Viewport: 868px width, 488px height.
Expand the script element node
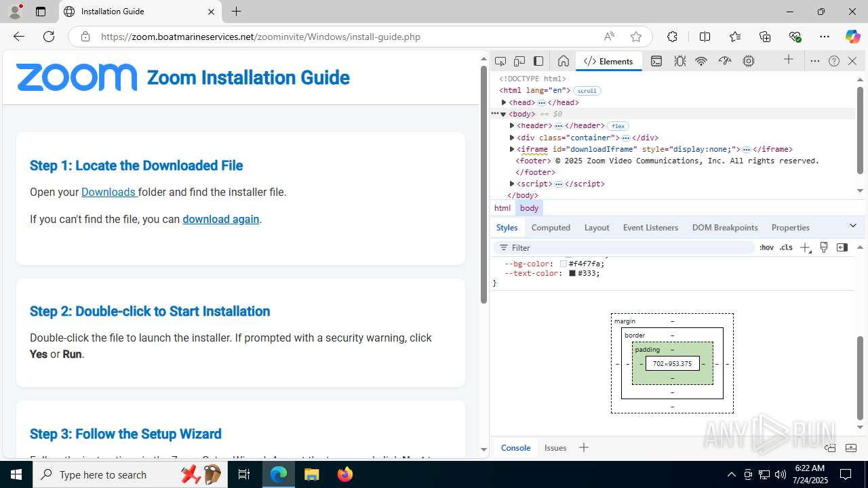[x=512, y=184]
